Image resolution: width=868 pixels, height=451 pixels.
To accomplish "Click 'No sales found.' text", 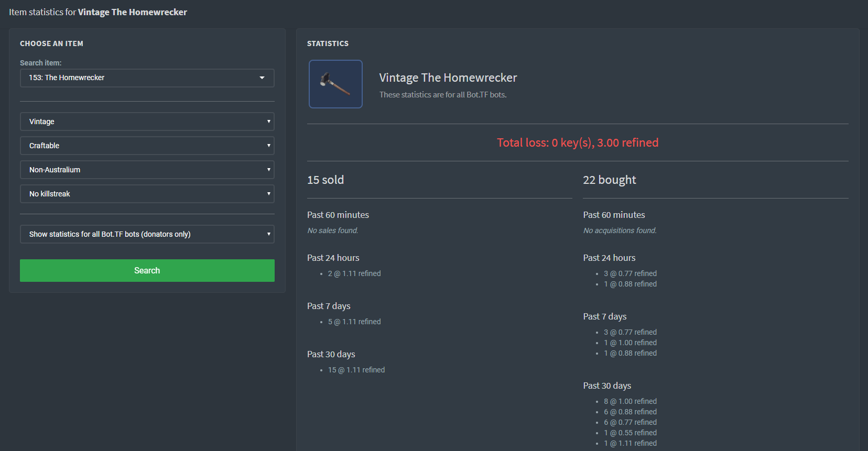I will 333,230.
